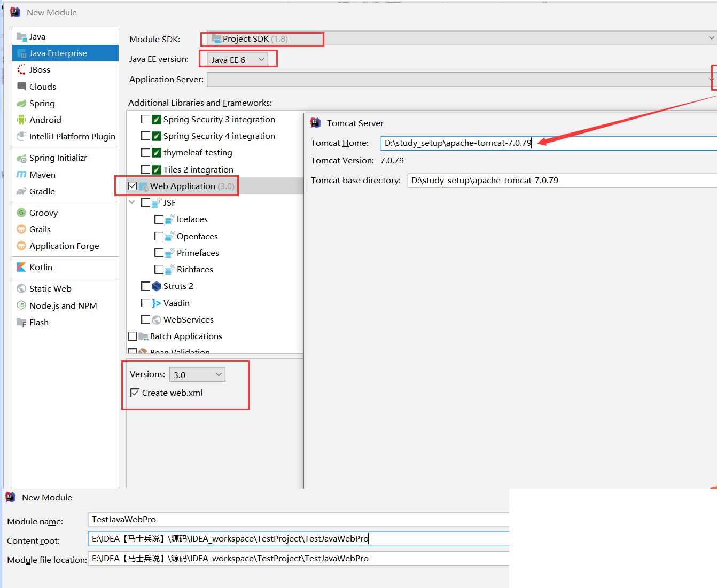Click the WebServices globe icon
The height and width of the screenshot is (588, 717).
coord(157,319)
